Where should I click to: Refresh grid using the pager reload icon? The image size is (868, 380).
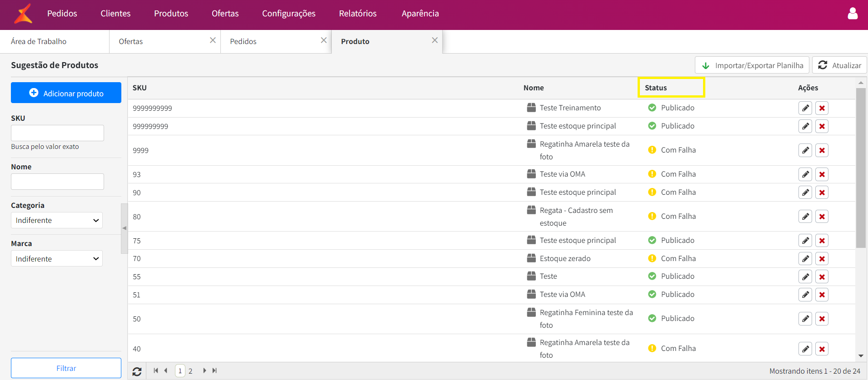[x=137, y=371]
